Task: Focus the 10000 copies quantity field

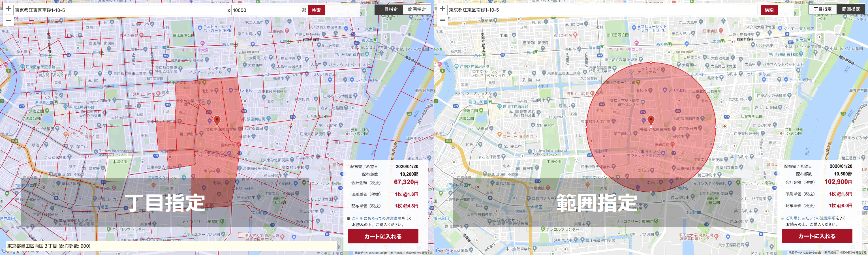Action: pos(266,10)
